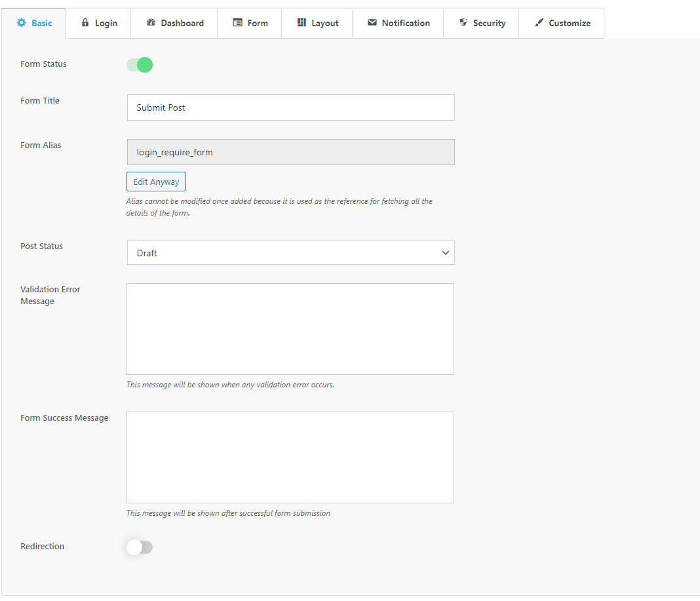This screenshot has height=601, width=700.
Task: Click the Edit Anyway button
Action: 156,182
